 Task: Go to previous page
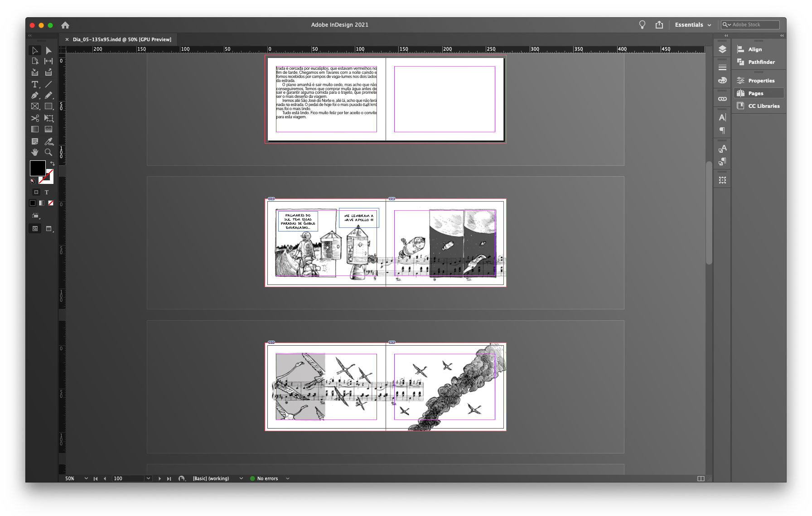pyautogui.click(x=105, y=478)
